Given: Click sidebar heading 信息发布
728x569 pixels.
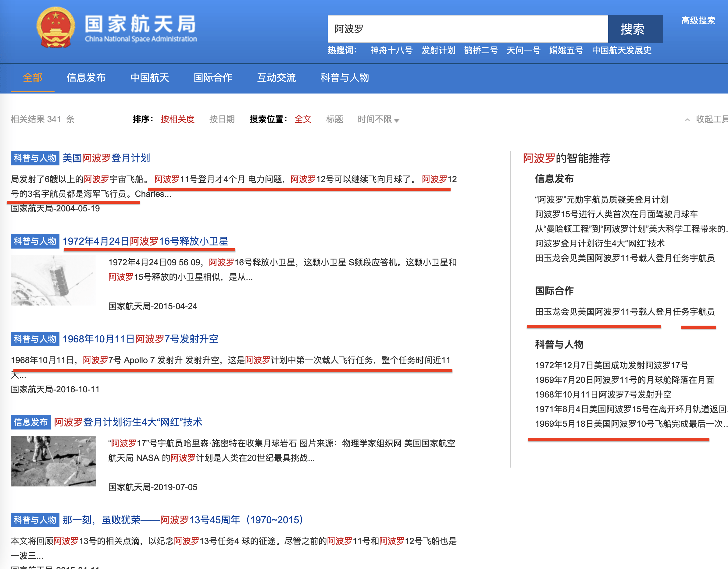Looking at the screenshot, I should pos(554,179).
